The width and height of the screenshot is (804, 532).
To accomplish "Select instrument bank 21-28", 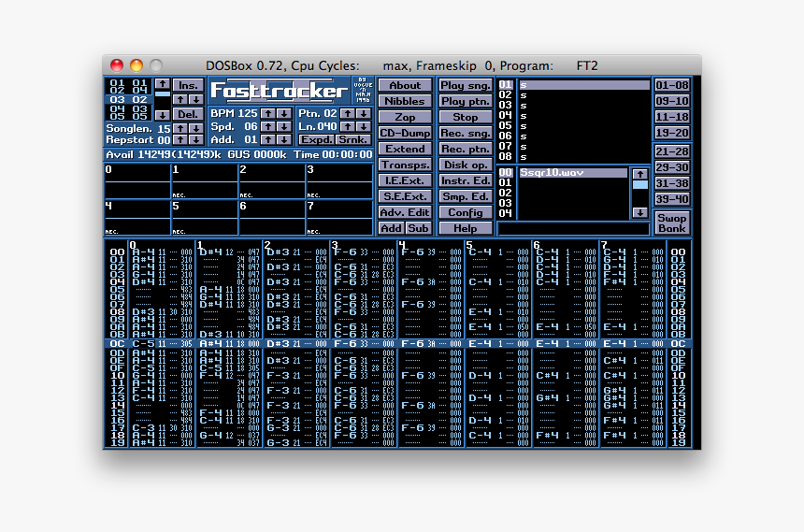I will pos(671,151).
